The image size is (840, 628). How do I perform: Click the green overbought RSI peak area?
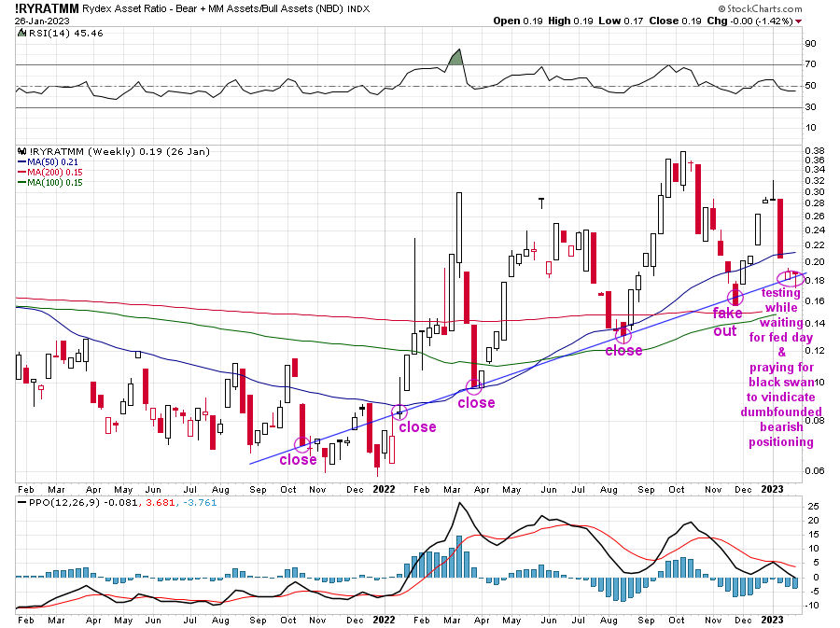coord(455,58)
